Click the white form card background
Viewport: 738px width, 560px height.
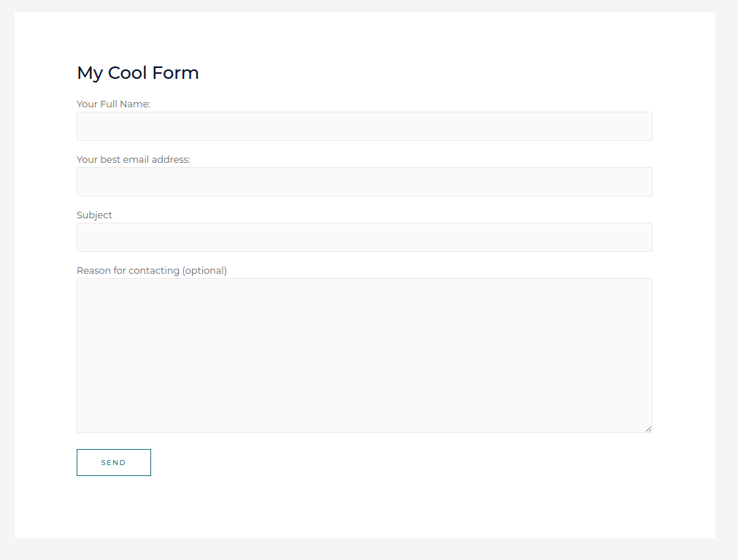point(365,511)
